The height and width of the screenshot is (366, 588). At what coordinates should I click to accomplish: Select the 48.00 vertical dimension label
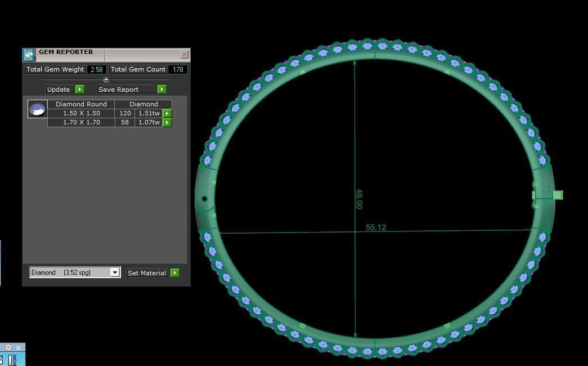click(359, 199)
